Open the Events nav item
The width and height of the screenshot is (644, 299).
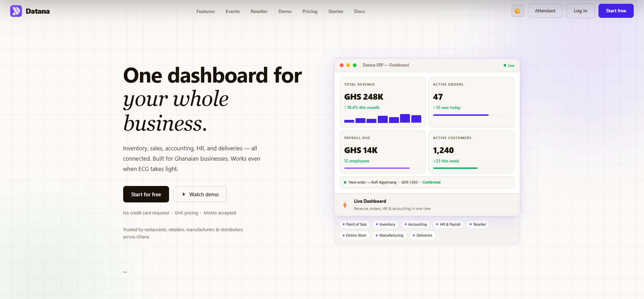233,11
